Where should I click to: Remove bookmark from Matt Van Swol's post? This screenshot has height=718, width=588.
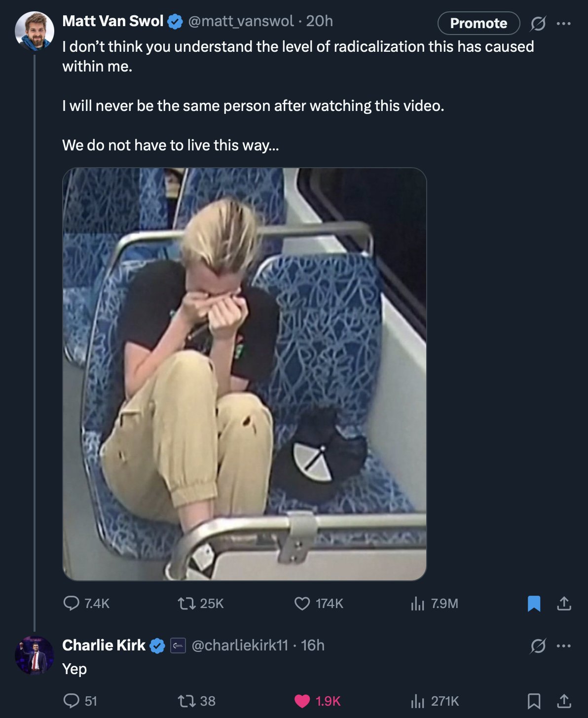(534, 603)
